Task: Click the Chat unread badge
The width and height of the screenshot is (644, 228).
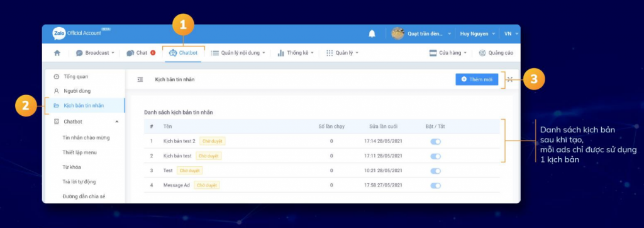Action: coord(153,53)
